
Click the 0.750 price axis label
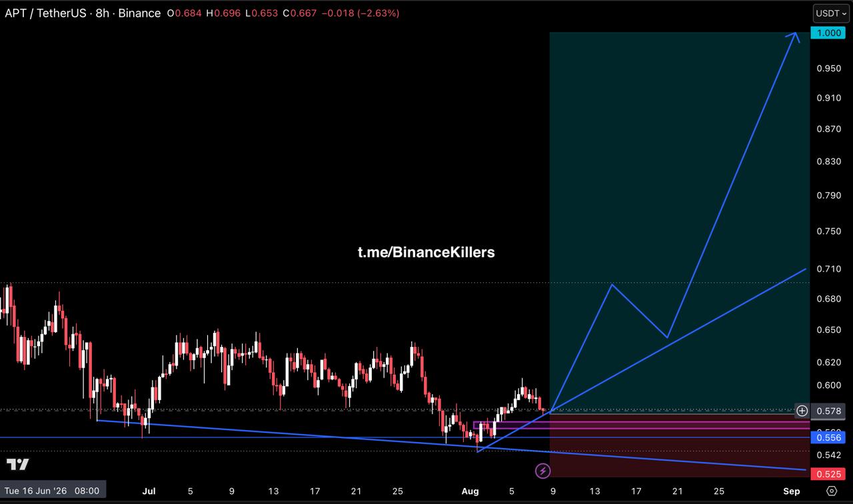pyautogui.click(x=828, y=231)
